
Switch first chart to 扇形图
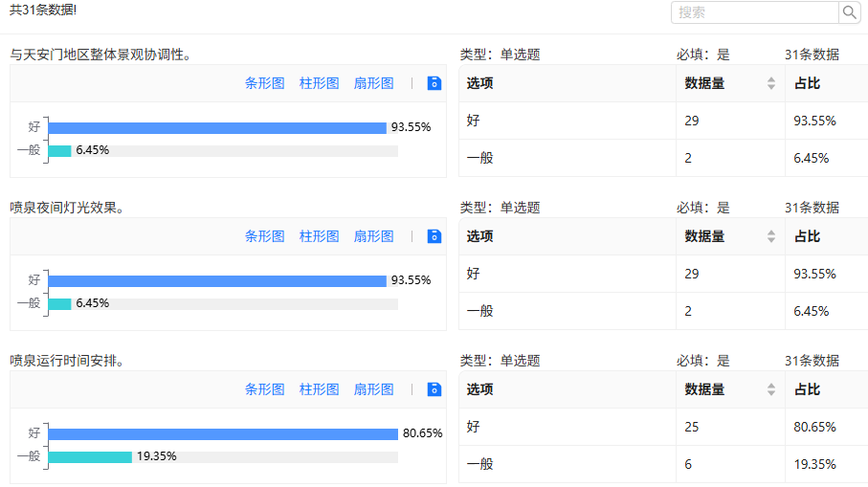pos(373,83)
